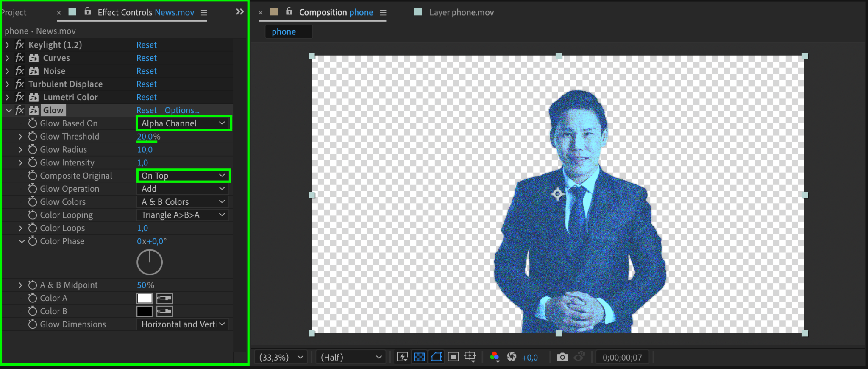Click the Take Snapshot camera icon

562,357
